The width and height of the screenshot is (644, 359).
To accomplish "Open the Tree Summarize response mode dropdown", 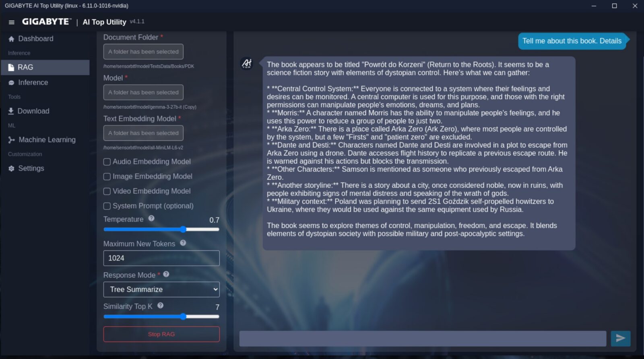I will click(161, 289).
